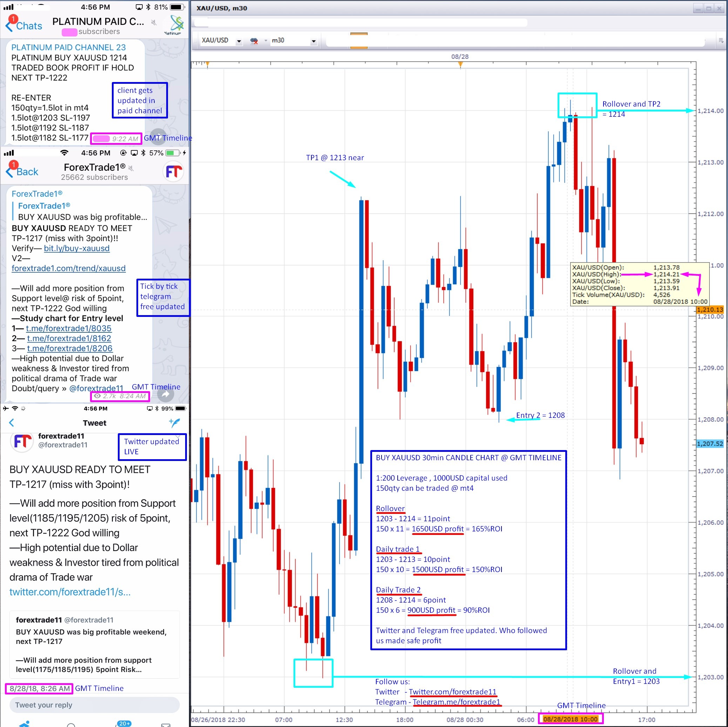Go back using the Tweet screen chevron
The width and height of the screenshot is (728, 727).
[x=12, y=423]
